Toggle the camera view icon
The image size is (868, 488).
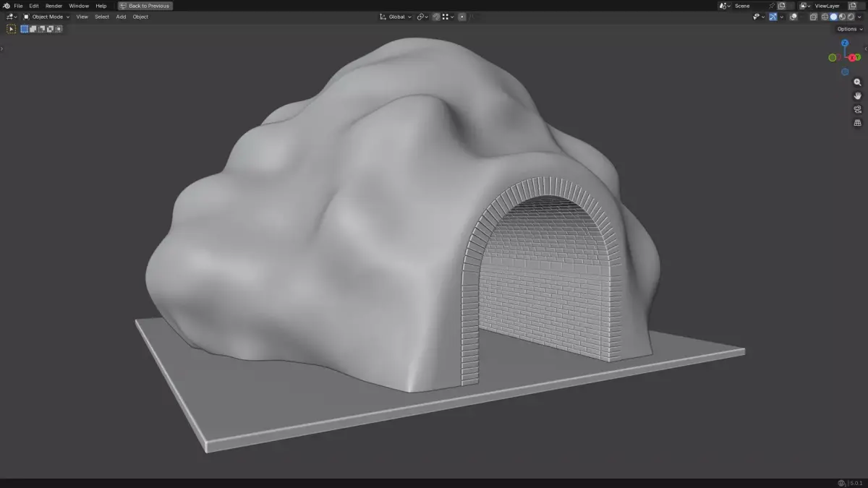click(x=858, y=109)
